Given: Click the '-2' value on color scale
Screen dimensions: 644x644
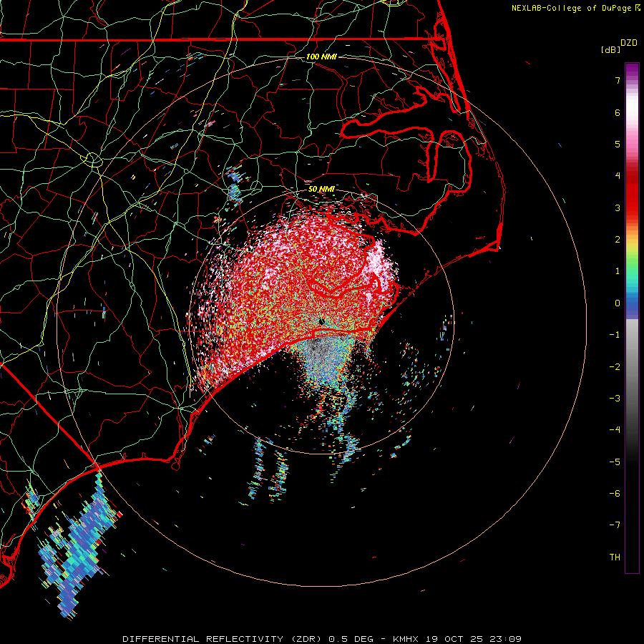Looking at the screenshot, I should (x=615, y=367).
